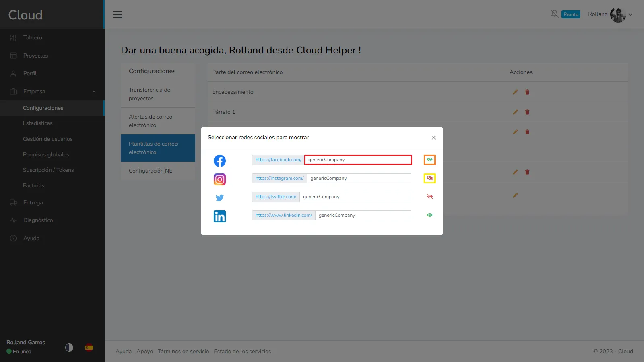Toggle dark mode contrast icon

tap(69, 348)
